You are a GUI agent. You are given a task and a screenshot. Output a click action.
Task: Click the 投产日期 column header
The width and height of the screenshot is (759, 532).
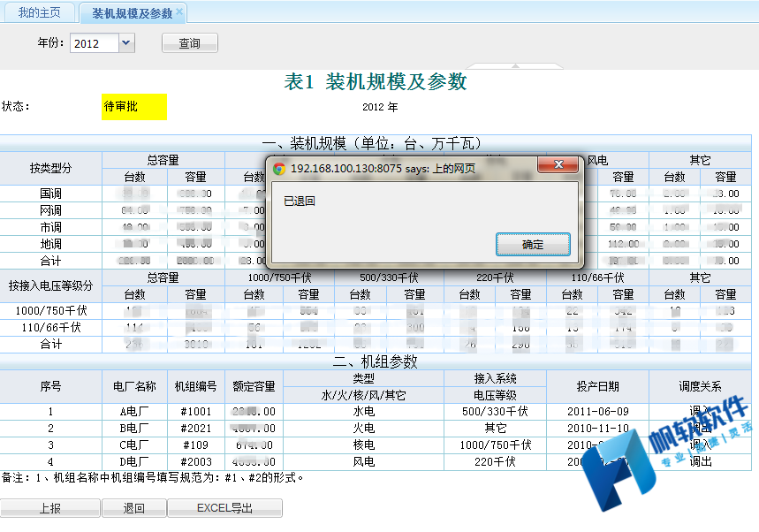pos(598,386)
